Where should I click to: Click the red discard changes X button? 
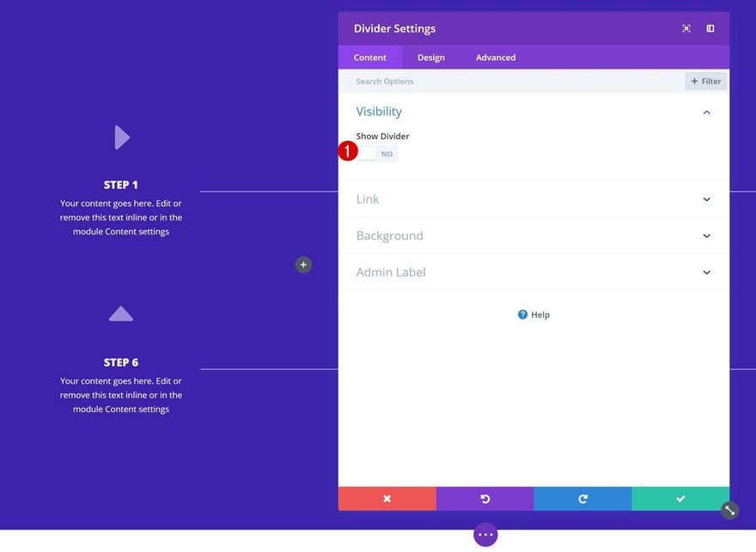tap(387, 499)
